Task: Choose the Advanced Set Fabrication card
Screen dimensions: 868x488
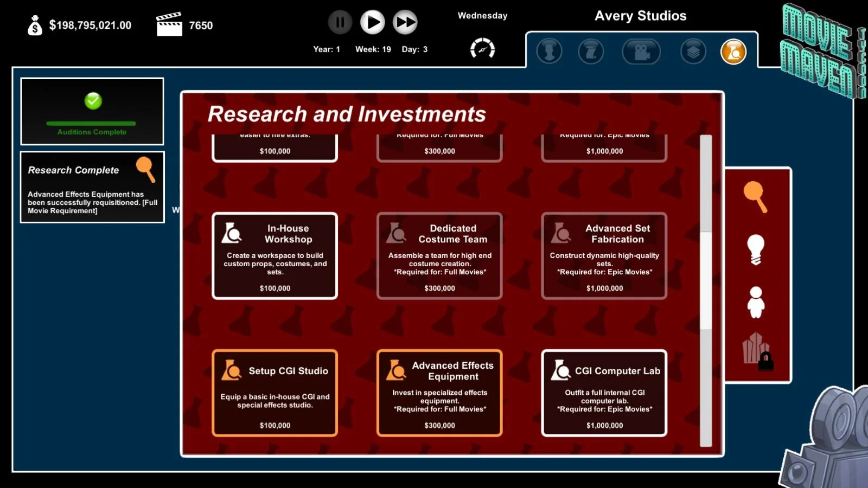Action: [x=604, y=256]
